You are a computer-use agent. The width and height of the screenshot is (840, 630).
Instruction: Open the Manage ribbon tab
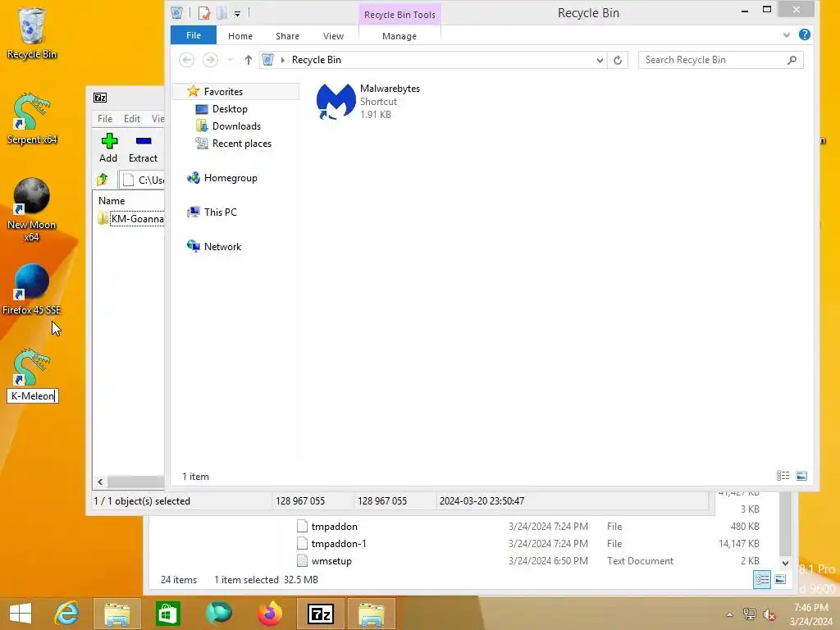click(399, 36)
